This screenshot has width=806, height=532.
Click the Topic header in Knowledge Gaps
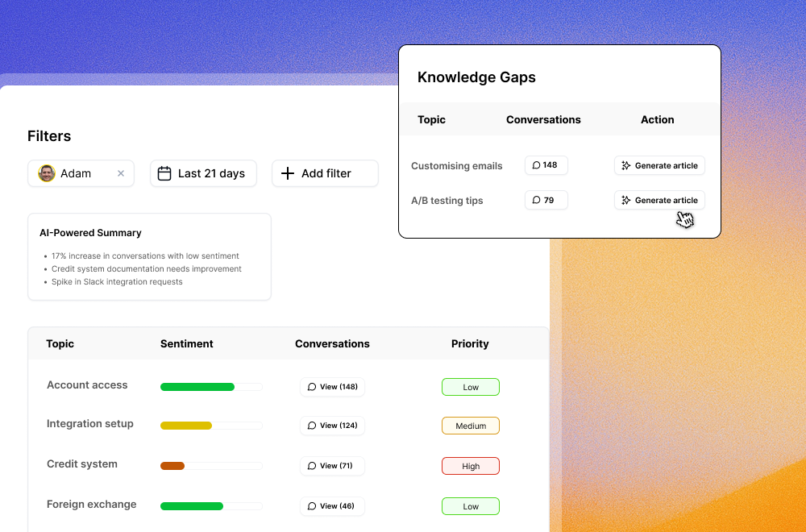[x=431, y=120]
